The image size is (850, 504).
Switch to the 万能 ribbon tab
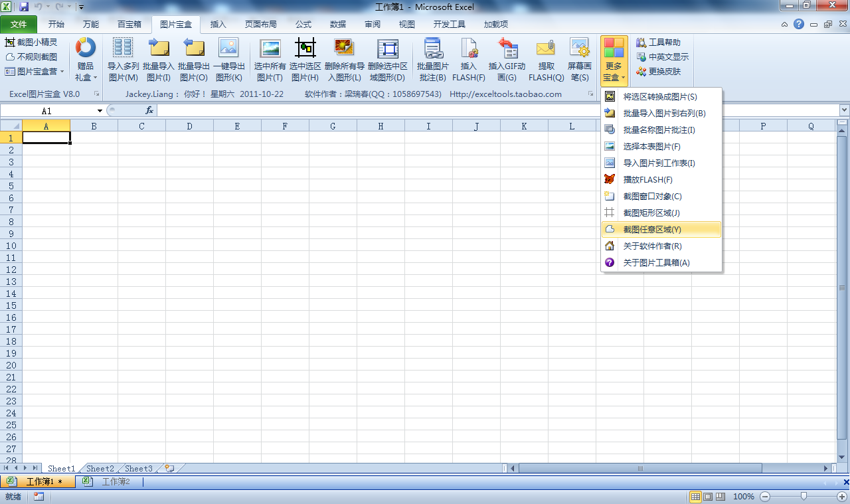[x=91, y=25]
